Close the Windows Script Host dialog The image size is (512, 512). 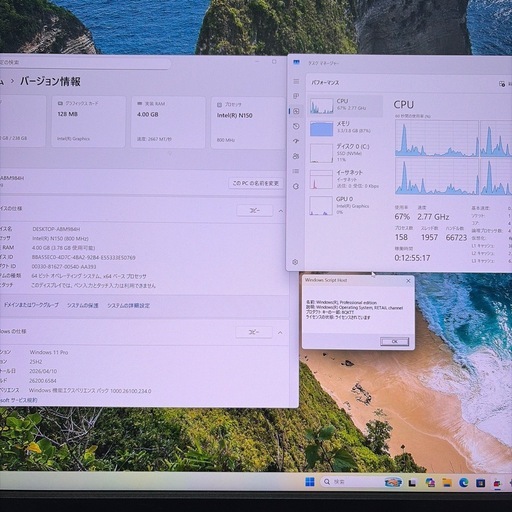point(408,281)
